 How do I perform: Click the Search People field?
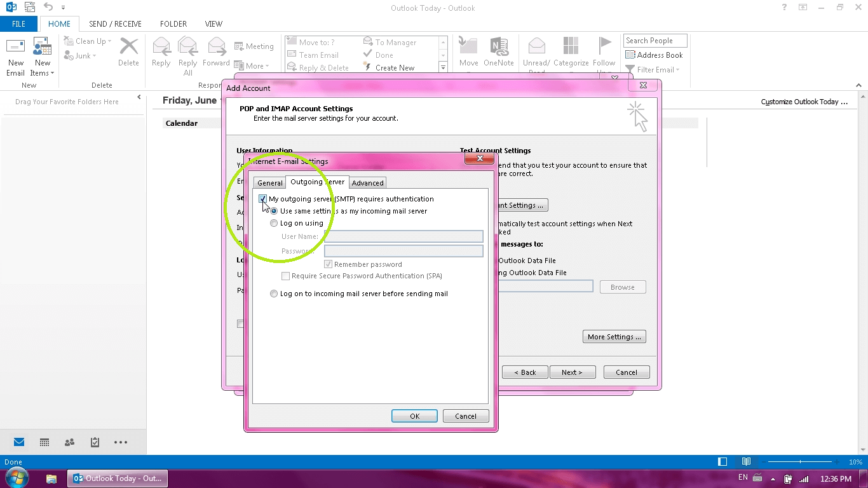coord(655,41)
